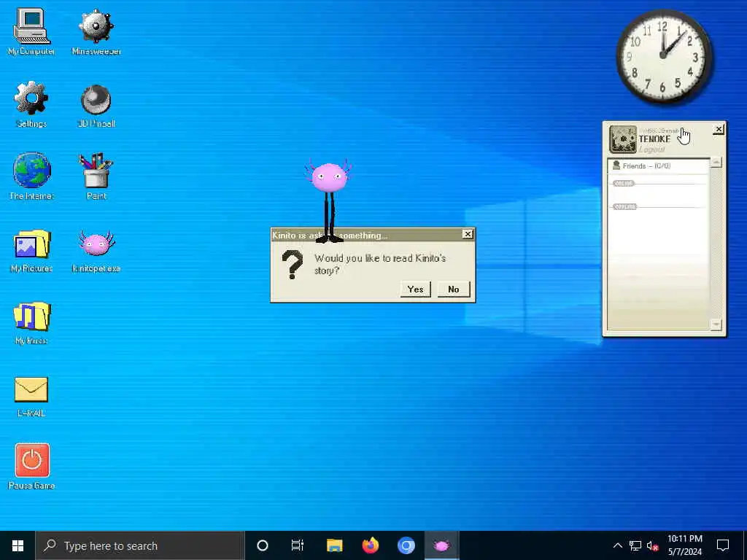
Task: Click the OFFLINE section label
Action: 624,206
